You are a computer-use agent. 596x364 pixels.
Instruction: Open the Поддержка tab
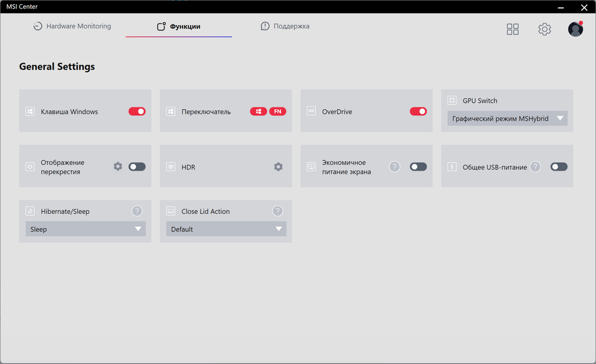tap(285, 26)
